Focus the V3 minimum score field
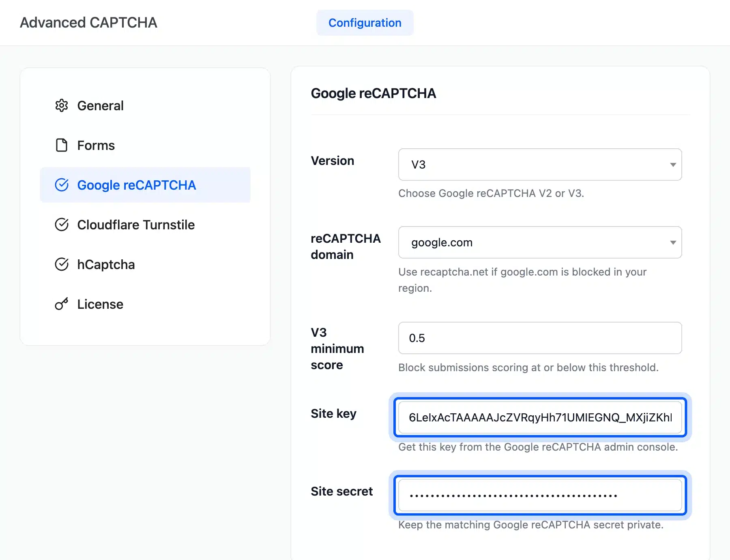The image size is (730, 560). [x=540, y=338]
